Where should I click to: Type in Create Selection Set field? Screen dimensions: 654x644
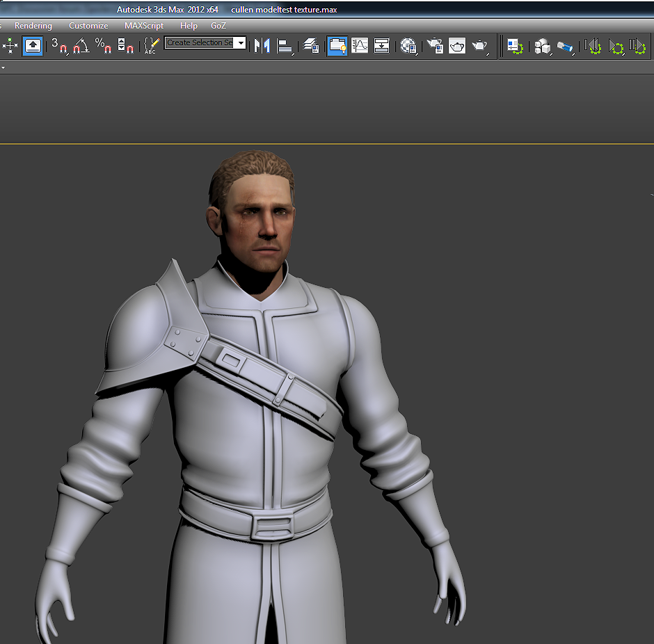point(200,43)
